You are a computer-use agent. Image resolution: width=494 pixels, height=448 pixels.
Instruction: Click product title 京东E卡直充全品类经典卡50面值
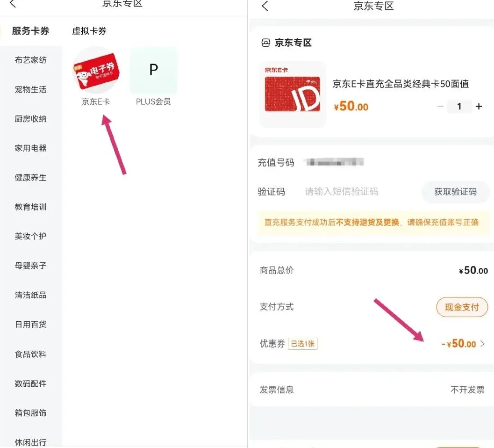tap(401, 84)
